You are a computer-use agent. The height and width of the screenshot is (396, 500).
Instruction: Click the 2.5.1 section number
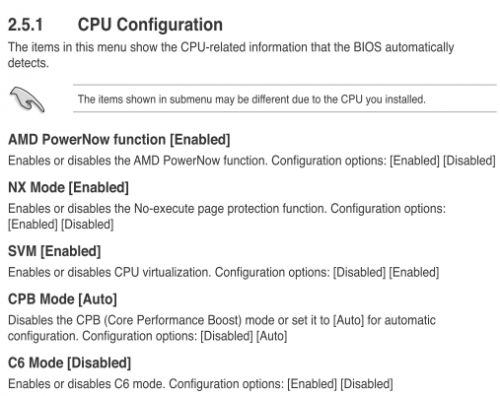coord(26,25)
